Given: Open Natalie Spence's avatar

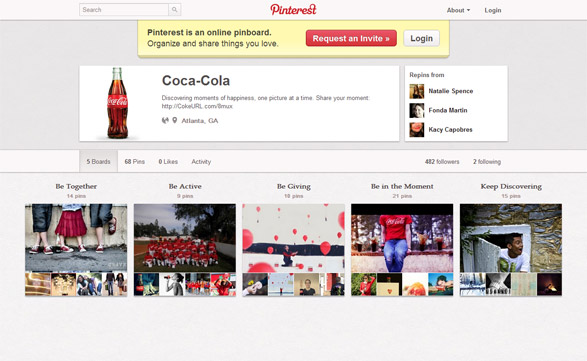Looking at the screenshot, I should point(417,91).
